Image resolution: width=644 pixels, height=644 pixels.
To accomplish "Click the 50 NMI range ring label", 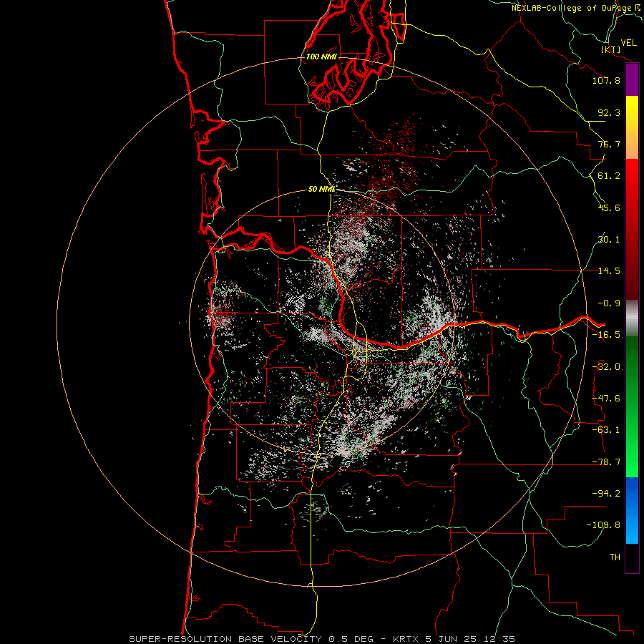I will click(321, 190).
